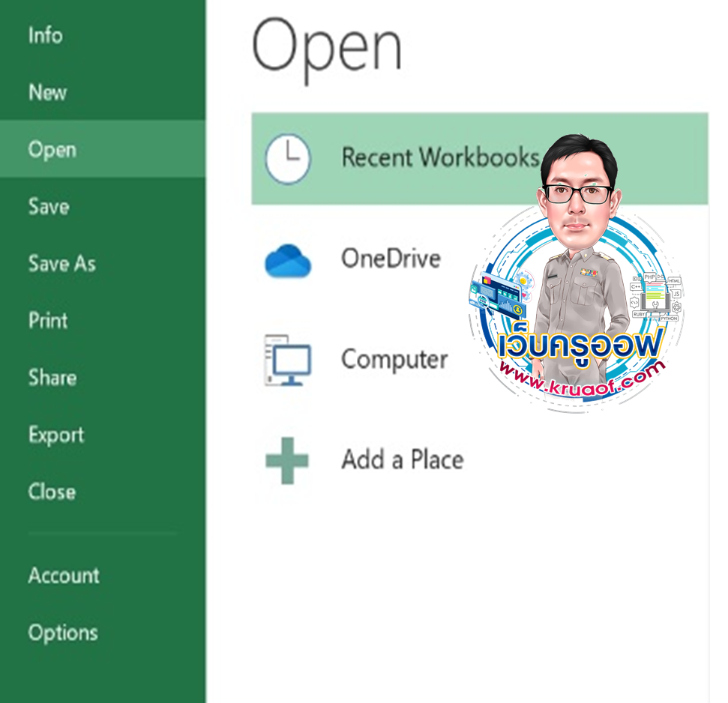Screen dimensions: 728x703
Task: Click Close in the backstage menu
Action: point(52,492)
